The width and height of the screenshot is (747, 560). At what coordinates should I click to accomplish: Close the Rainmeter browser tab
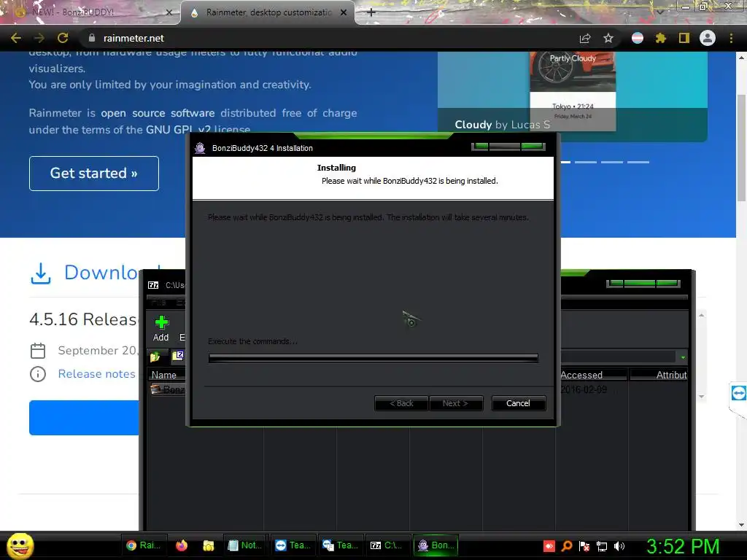coord(344,12)
